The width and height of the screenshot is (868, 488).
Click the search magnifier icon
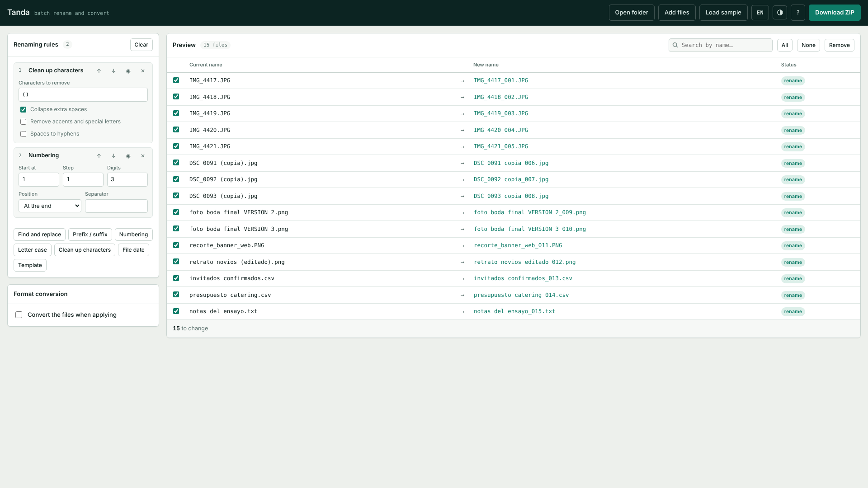pyautogui.click(x=675, y=45)
